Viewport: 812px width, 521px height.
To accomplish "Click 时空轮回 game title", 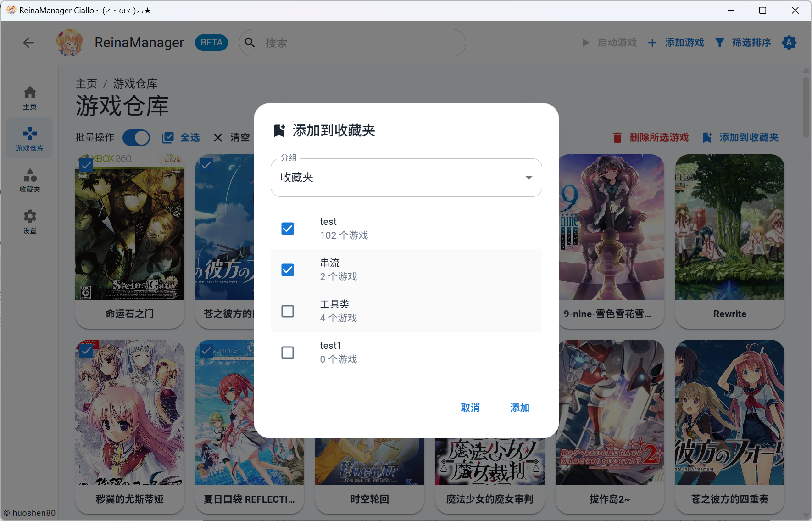I will pos(370,499).
